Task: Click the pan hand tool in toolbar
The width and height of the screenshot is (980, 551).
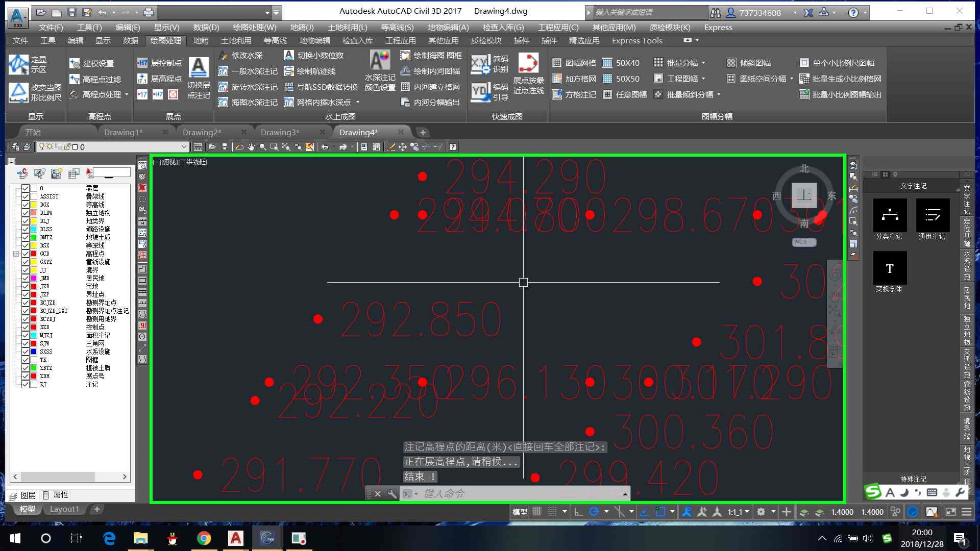Action: pyautogui.click(x=251, y=147)
